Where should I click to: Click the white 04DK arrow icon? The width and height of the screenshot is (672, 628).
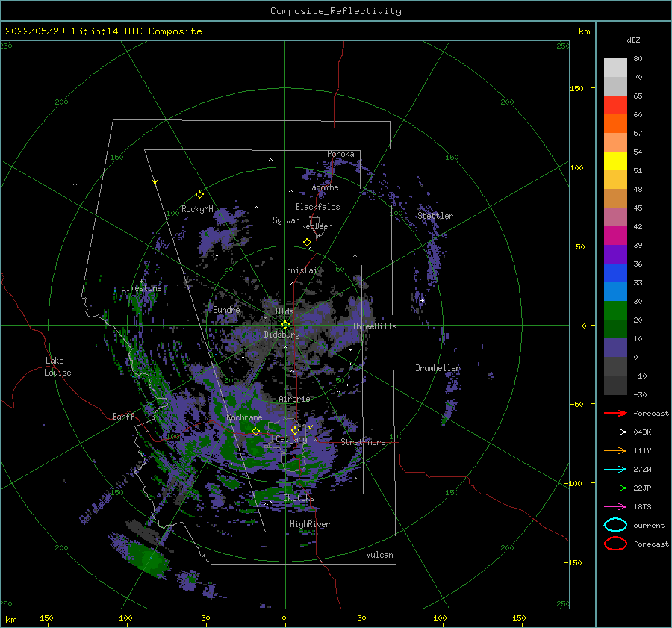(615, 432)
